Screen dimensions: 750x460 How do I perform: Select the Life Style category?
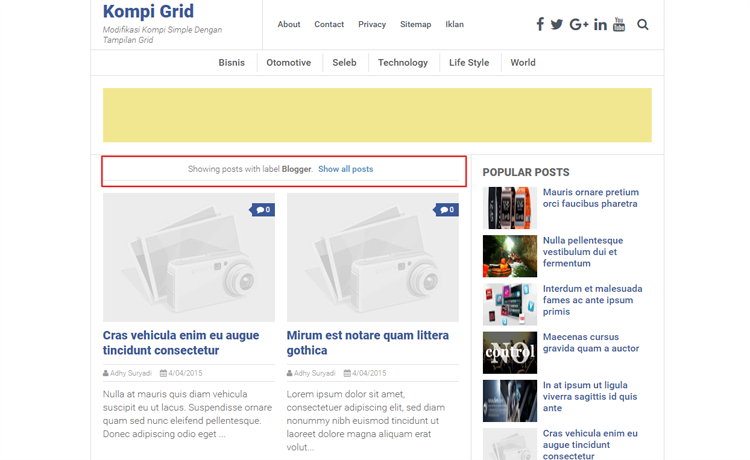coord(469,63)
